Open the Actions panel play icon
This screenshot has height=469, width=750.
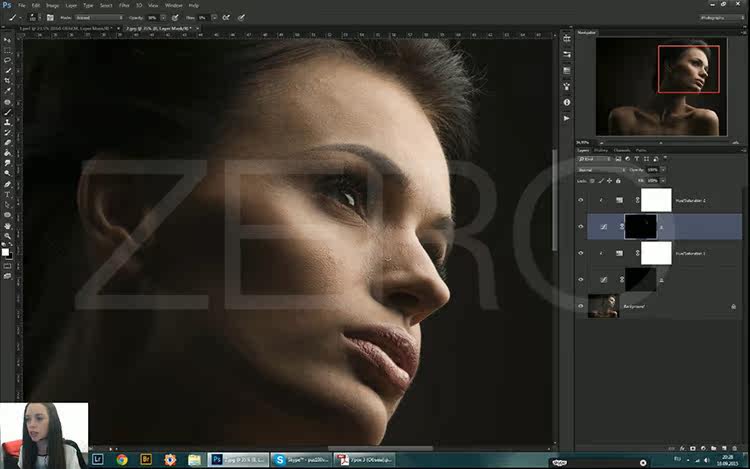pyautogui.click(x=567, y=118)
